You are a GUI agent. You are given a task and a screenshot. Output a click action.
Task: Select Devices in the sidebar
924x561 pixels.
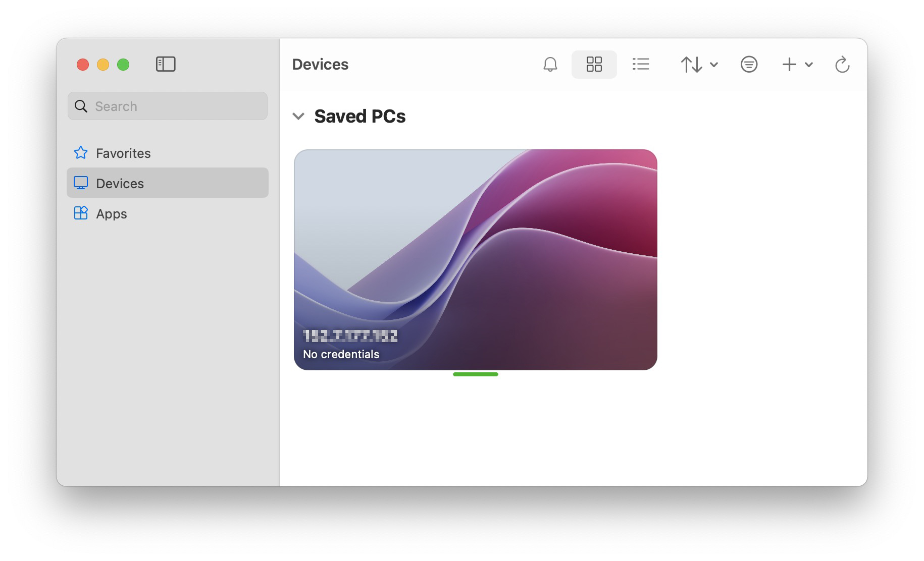(120, 184)
